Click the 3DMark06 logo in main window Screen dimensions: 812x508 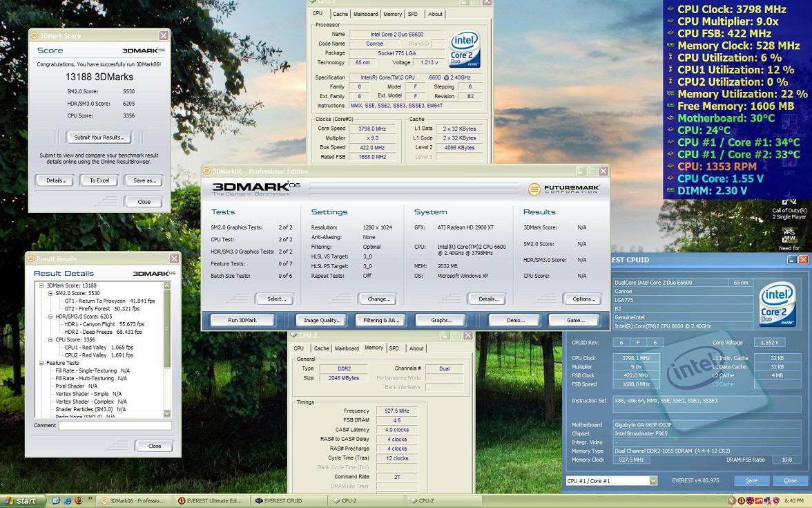[x=256, y=189]
